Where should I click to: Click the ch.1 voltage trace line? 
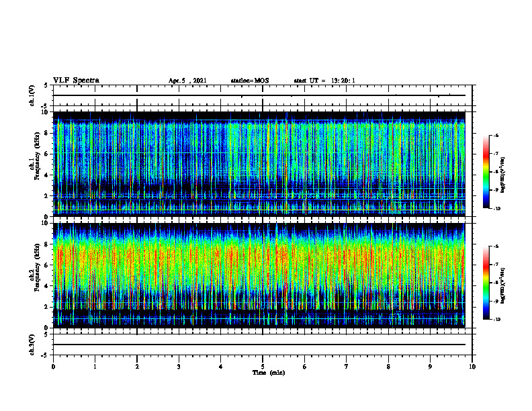click(259, 95)
